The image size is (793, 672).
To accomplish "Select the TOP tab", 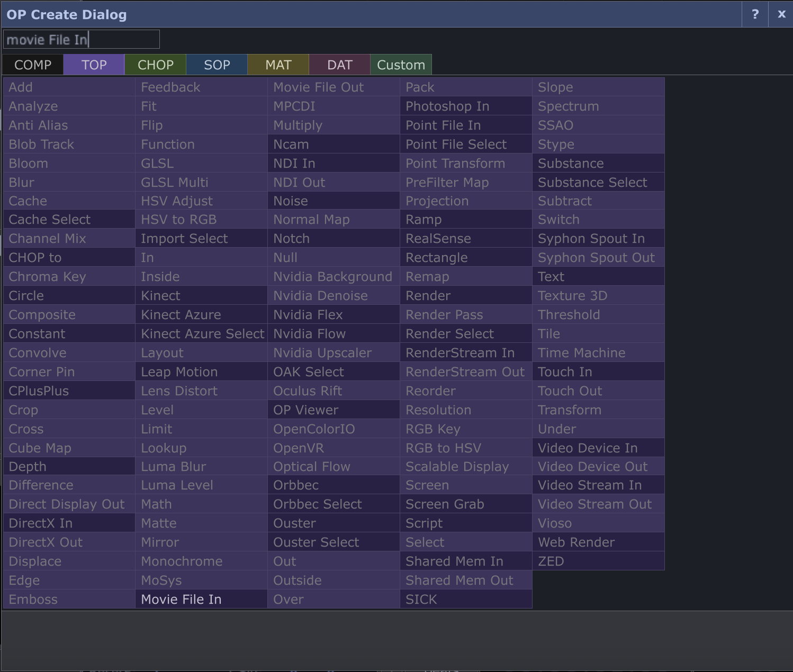I will click(94, 65).
